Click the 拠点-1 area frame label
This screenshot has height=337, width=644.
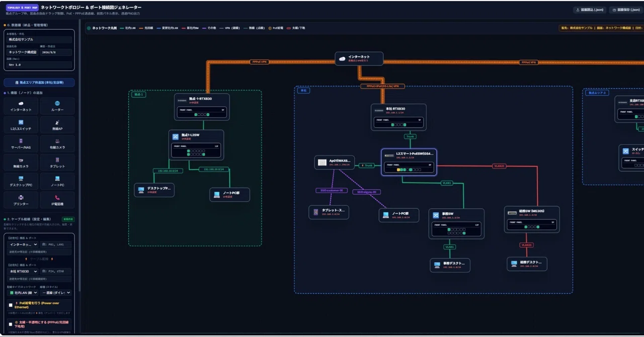click(x=138, y=94)
